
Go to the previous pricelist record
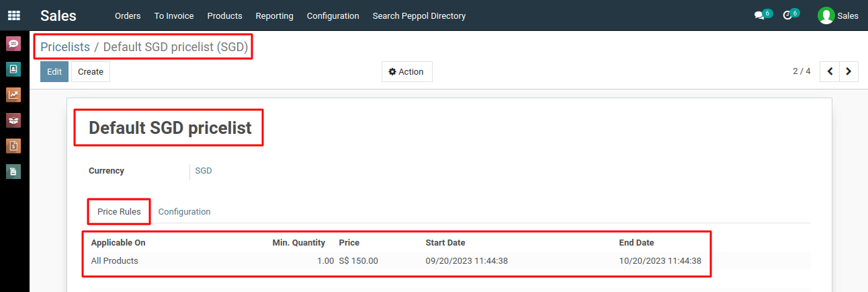click(x=830, y=71)
